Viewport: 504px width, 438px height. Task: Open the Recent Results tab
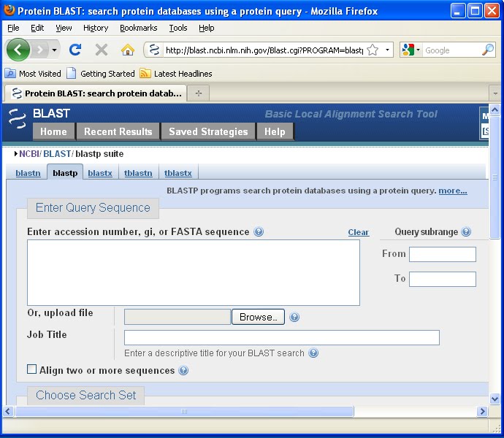118,131
